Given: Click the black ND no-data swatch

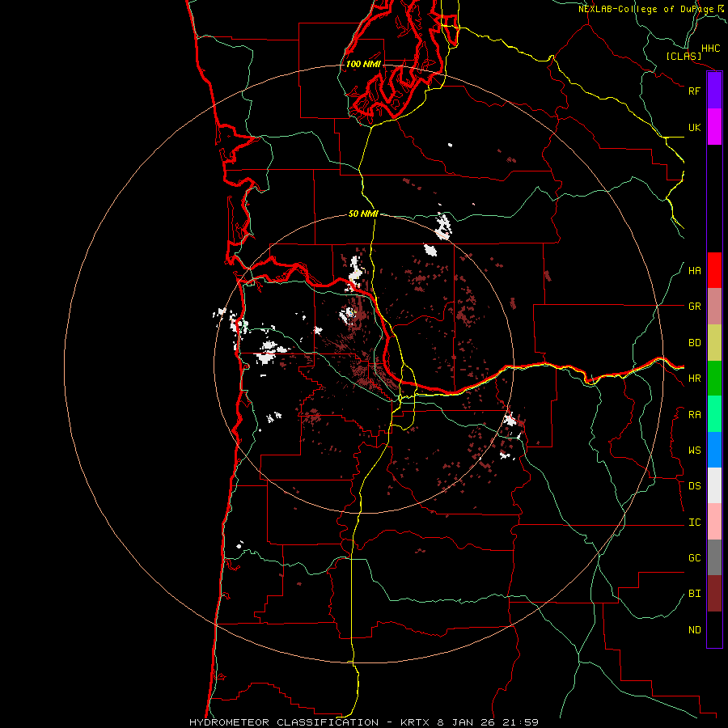Looking at the screenshot, I should click(714, 629).
